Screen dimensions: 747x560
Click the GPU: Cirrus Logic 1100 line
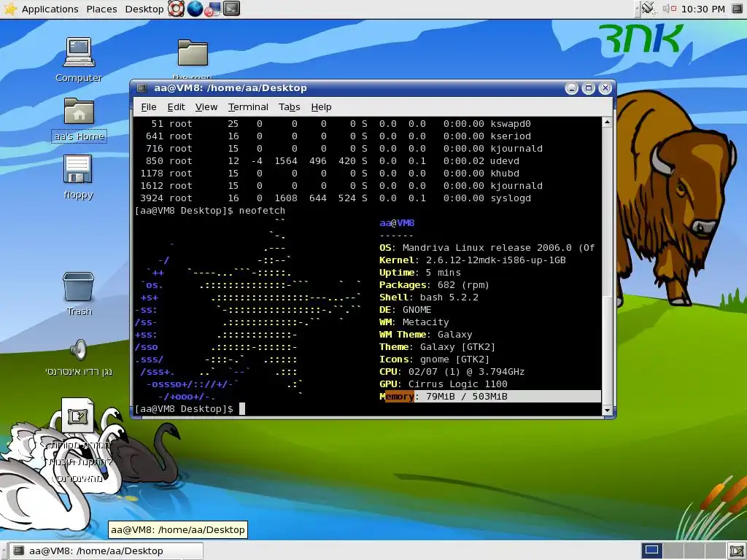[x=443, y=384]
